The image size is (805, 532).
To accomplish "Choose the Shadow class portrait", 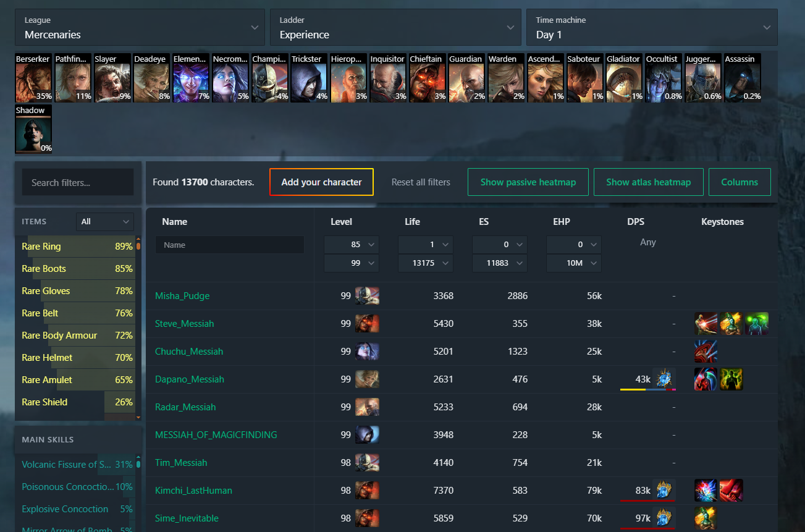I will pyautogui.click(x=34, y=129).
